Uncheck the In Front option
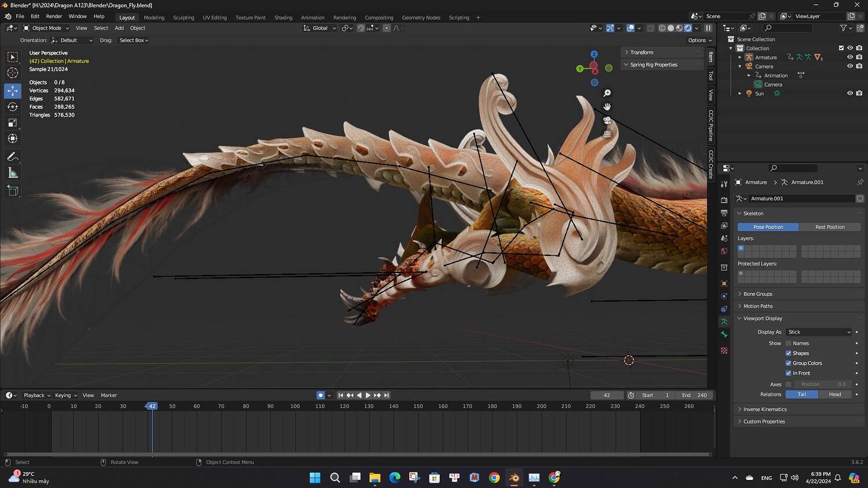868x488 pixels. (x=788, y=373)
